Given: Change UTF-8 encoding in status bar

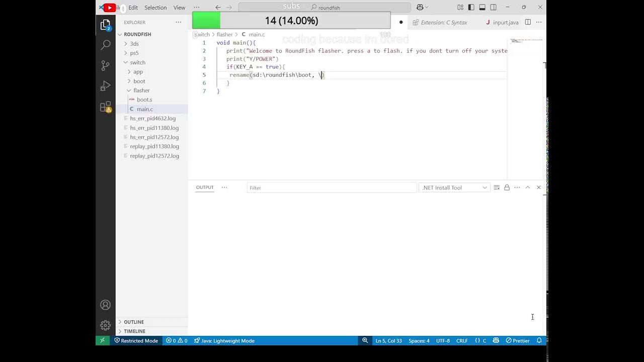Looking at the screenshot, I should (x=443, y=340).
